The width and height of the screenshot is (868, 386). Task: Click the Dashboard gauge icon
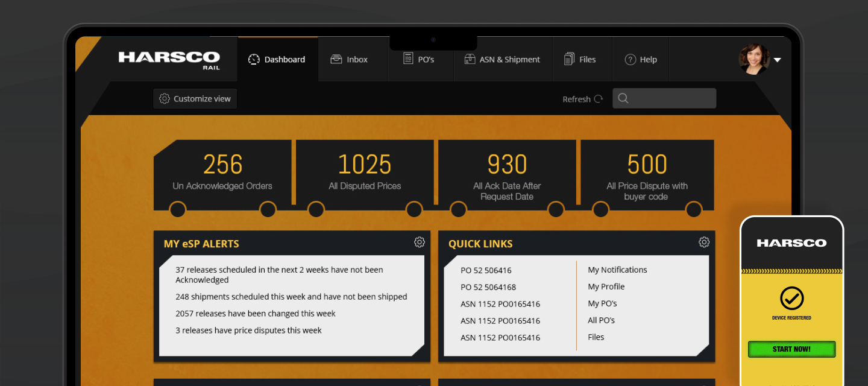click(x=254, y=59)
